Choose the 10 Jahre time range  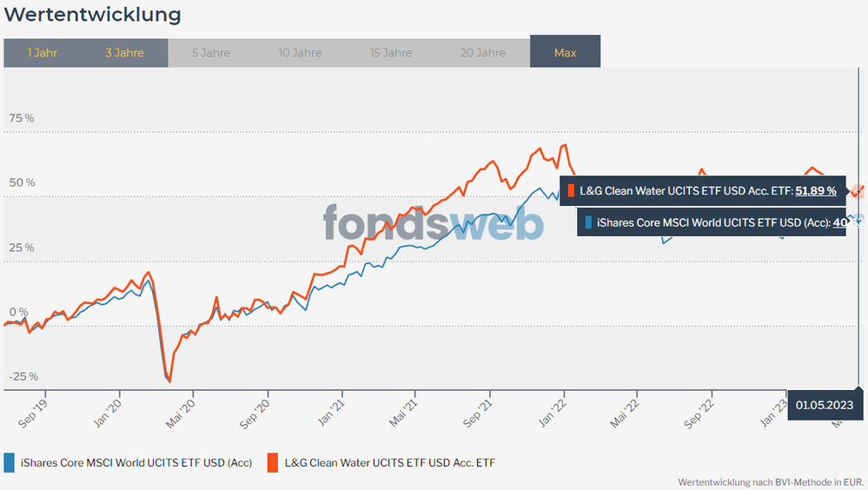click(x=300, y=53)
